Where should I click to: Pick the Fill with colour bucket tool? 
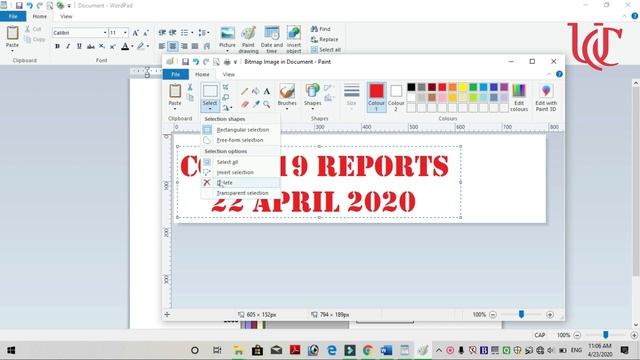(x=256, y=91)
